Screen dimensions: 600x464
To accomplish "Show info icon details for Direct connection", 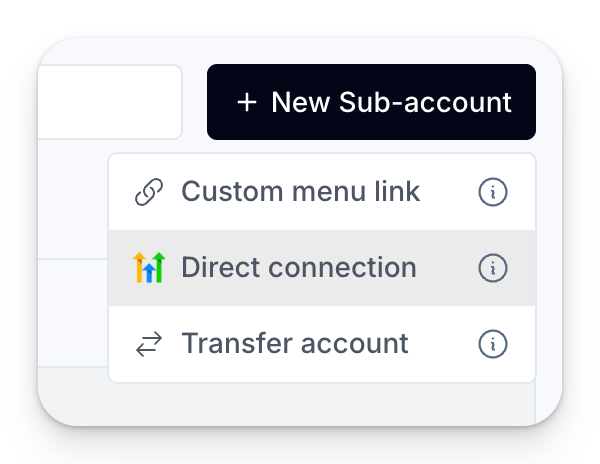I will [x=493, y=268].
